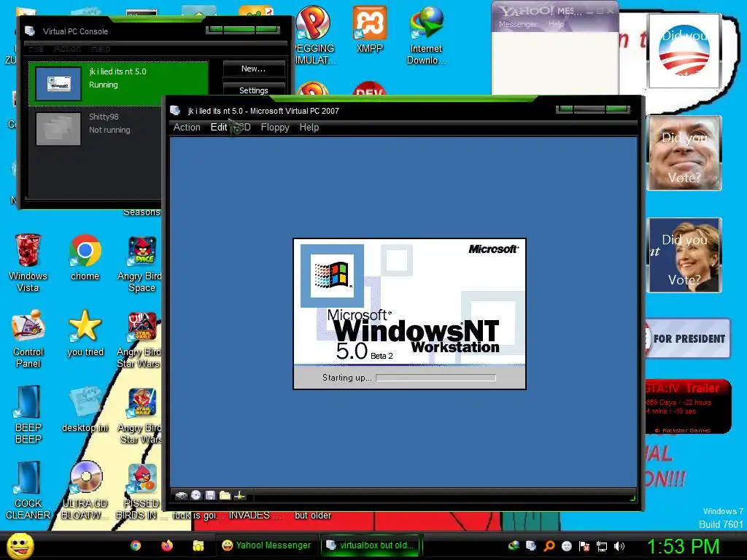Click the FOR PRESIDENT banner gadget
The height and width of the screenshot is (560, 747).
pyautogui.click(x=688, y=338)
